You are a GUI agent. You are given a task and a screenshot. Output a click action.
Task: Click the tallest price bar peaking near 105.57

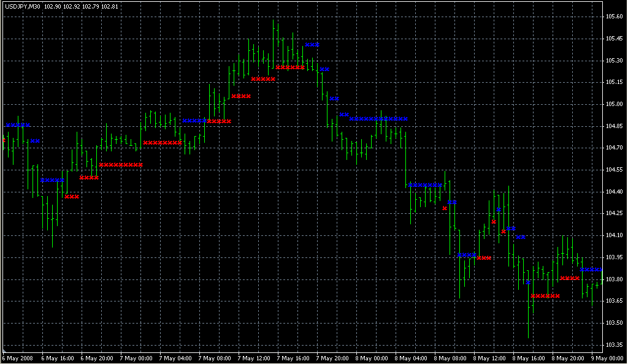coord(274,43)
